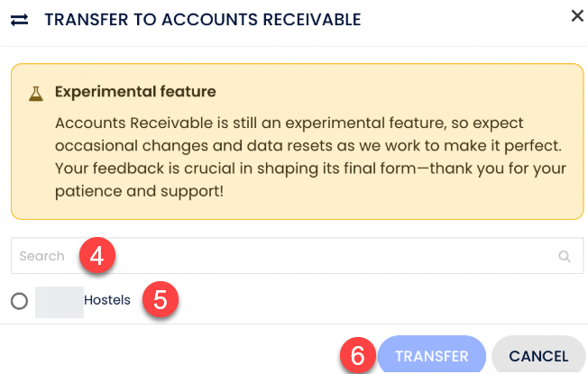This screenshot has width=588, height=374.
Task: Click the Transfer to Accounts Receivable title
Action: (x=202, y=19)
